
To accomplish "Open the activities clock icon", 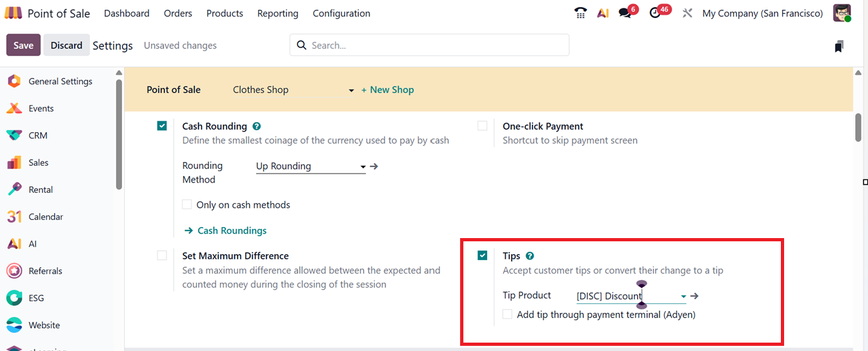I will (656, 13).
